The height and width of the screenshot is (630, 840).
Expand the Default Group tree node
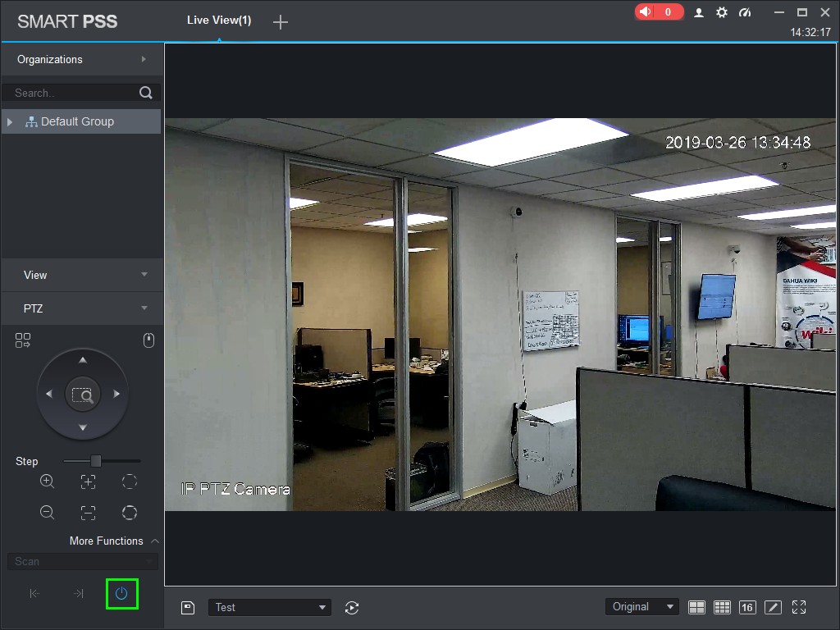point(10,121)
